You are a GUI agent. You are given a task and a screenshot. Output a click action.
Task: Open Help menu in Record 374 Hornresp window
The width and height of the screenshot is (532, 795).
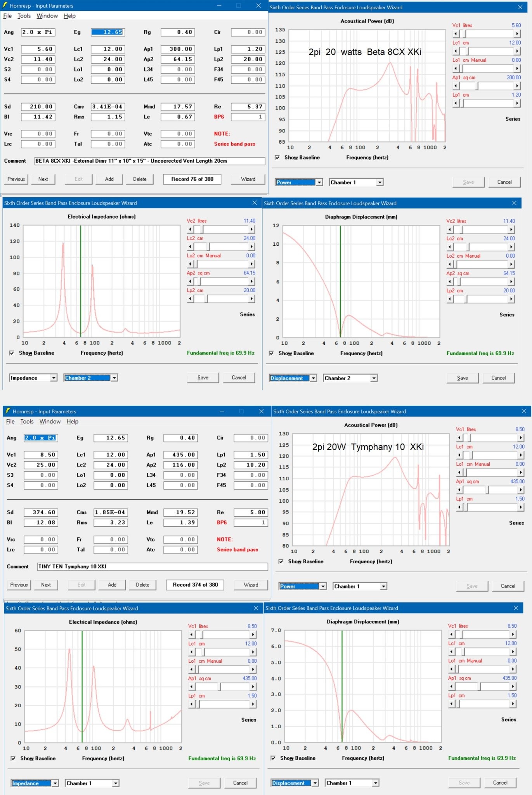(x=73, y=422)
